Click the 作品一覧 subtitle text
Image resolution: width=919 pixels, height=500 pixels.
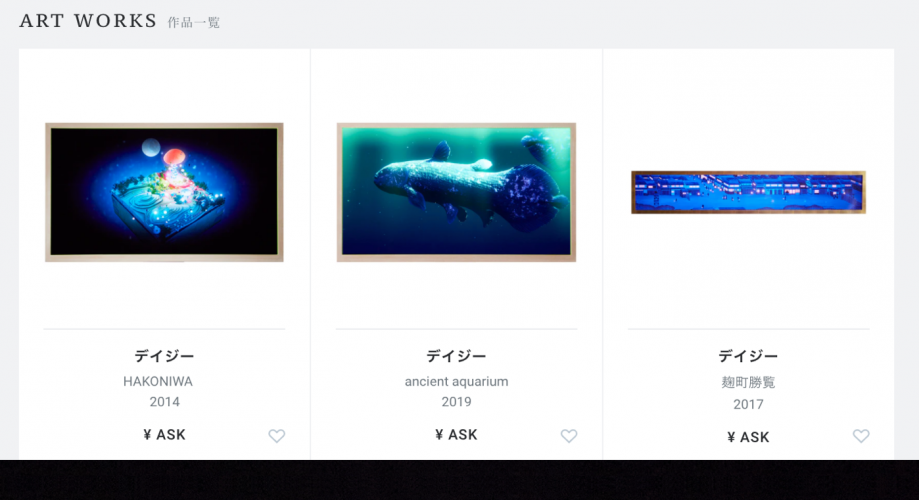(193, 23)
